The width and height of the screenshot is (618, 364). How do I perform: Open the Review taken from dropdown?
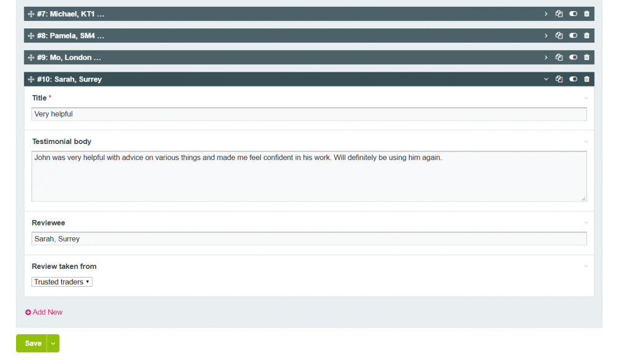pyautogui.click(x=62, y=282)
